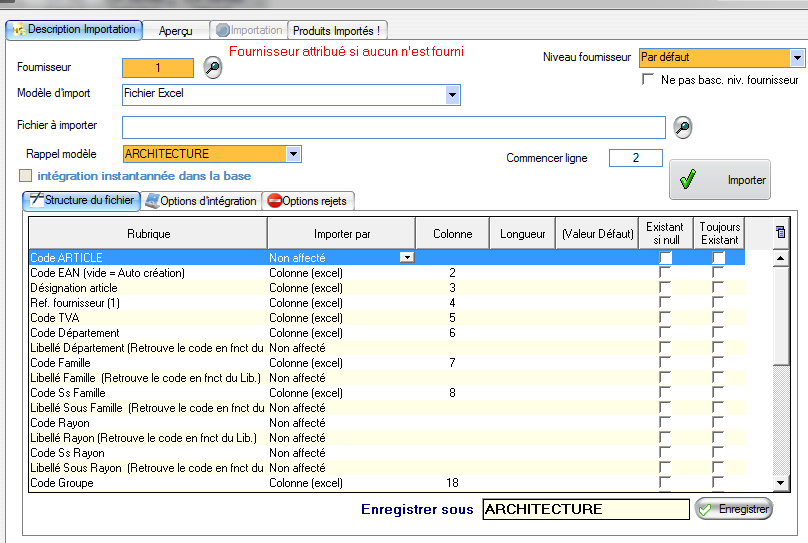Check Existant si null for Code ARTICLE

665,258
